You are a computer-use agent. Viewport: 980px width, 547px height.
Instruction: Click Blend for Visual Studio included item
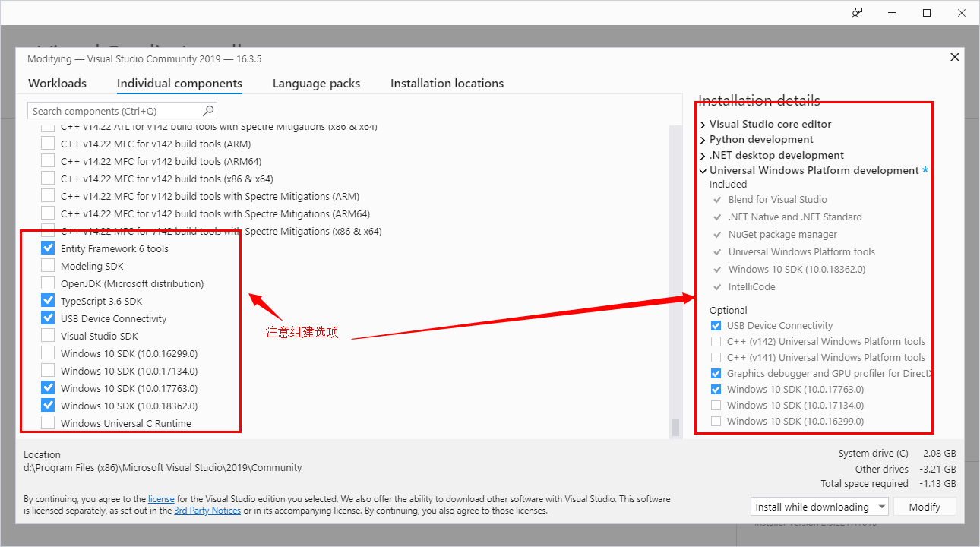coord(777,199)
